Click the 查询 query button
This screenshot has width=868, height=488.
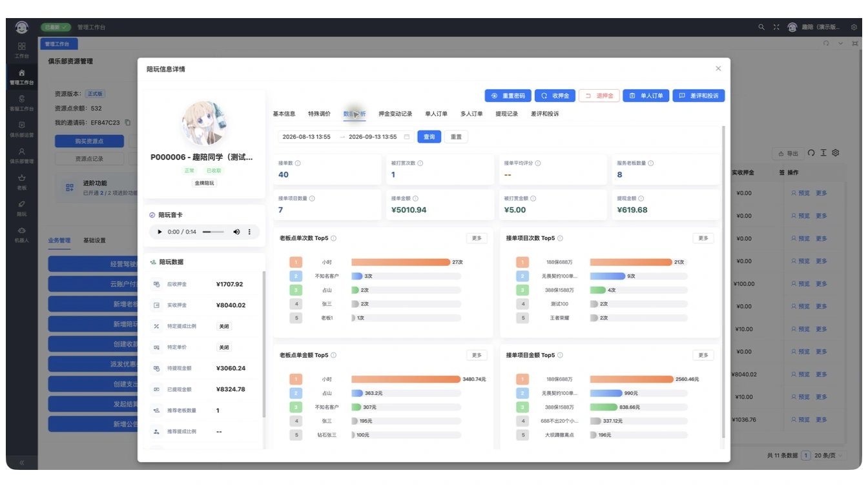[x=429, y=137]
